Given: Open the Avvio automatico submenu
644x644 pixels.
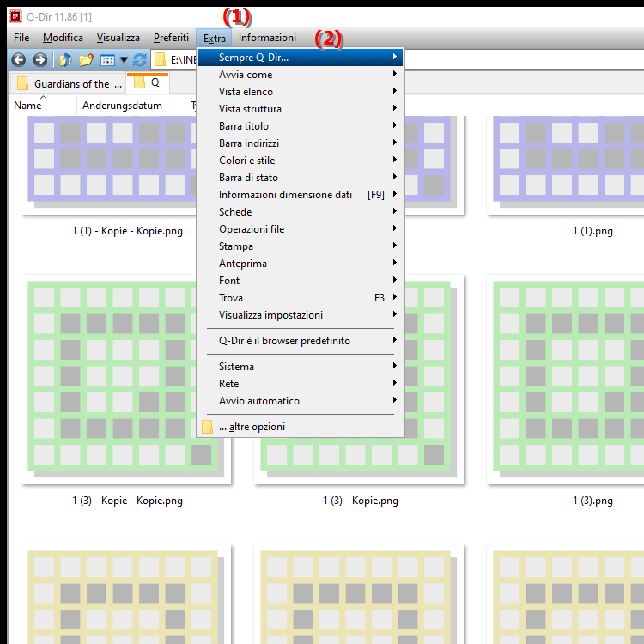Looking at the screenshot, I should click(301, 401).
